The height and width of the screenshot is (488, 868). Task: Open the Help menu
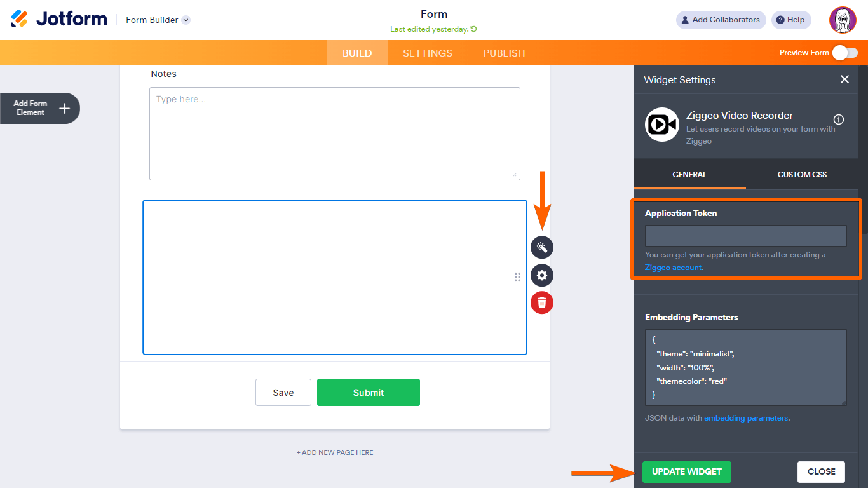[791, 20]
